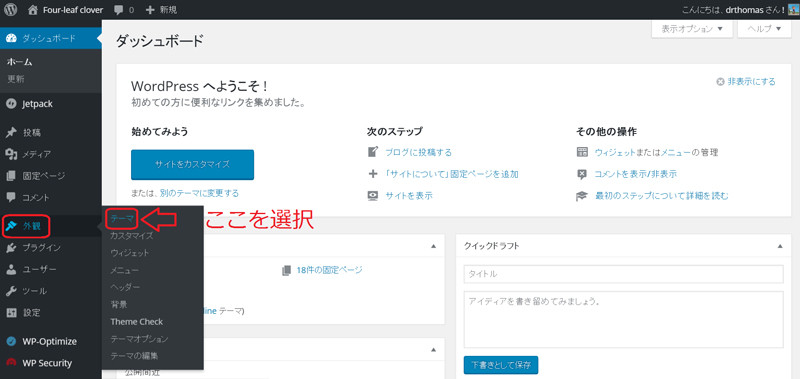Click コメントを表示/非表示 link
The width and height of the screenshot is (800, 379).
pos(636,174)
